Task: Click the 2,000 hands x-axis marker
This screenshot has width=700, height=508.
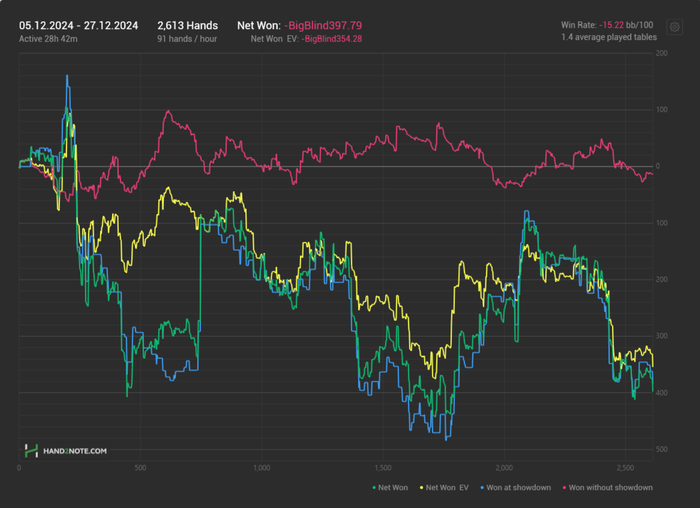Action: 504,467
